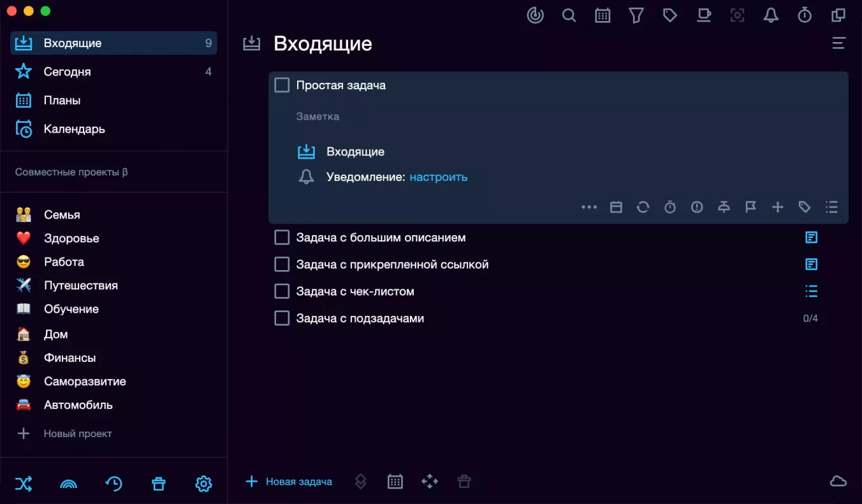This screenshot has height=504, width=862.
Task: Add a tag using task toolbar tag icon
Action: click(x=805, y=207)
